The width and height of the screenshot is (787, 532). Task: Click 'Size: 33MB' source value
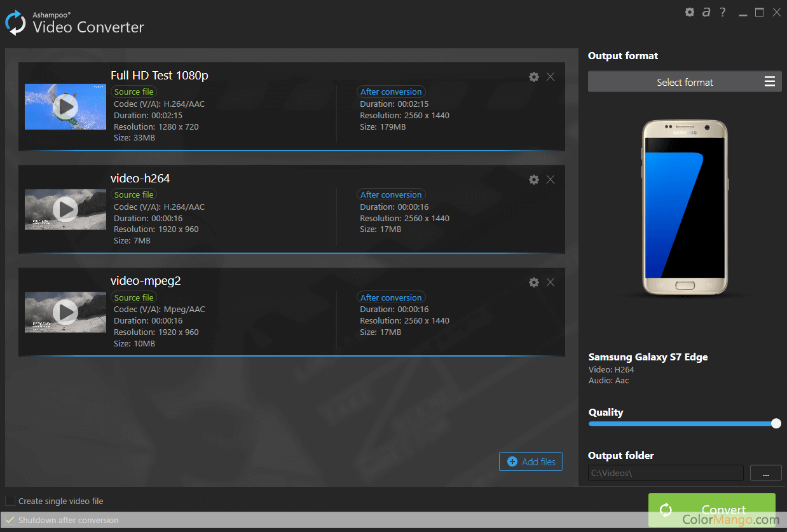(135, 138)
